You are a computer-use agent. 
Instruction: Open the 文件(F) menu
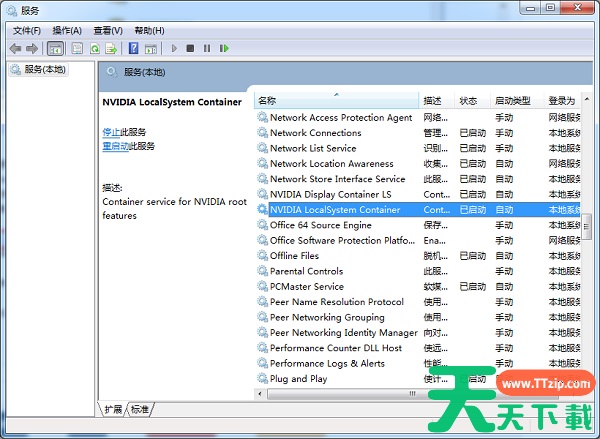click(x=27, y=30)
